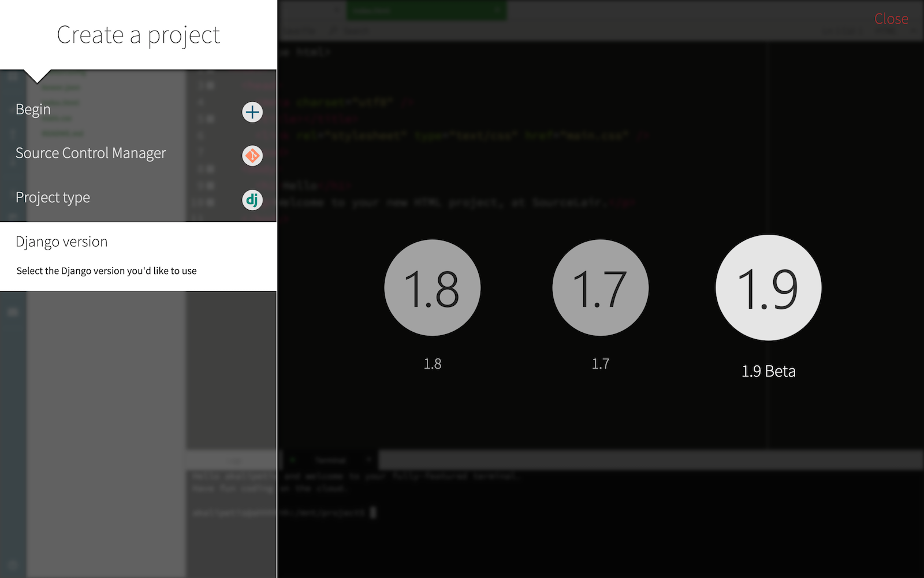
Task: Select Django version 1.8
Action: (x=432, y=288)
